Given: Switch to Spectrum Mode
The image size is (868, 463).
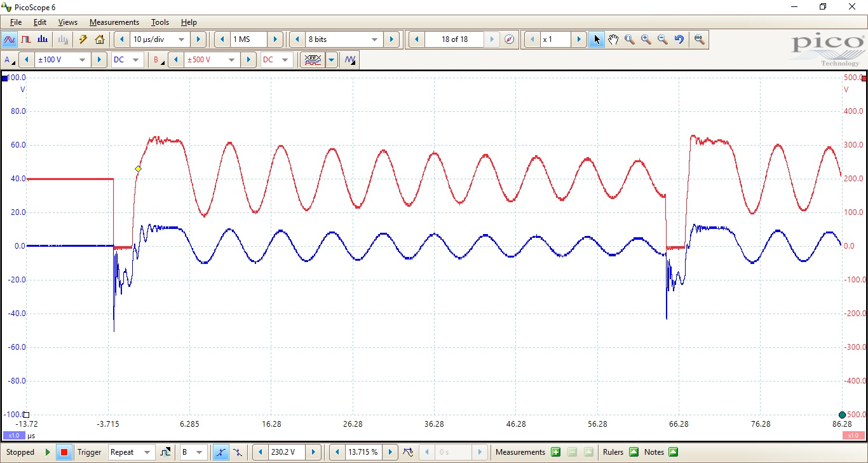Looking at the screenshot, I should (44, 39).
